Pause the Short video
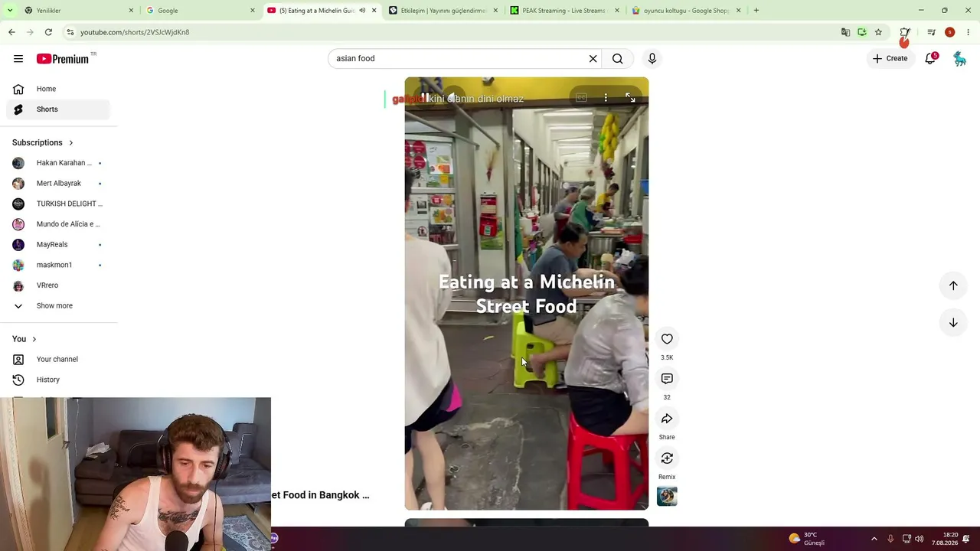This screenshot has width=980, height=551. click(426, 98)
